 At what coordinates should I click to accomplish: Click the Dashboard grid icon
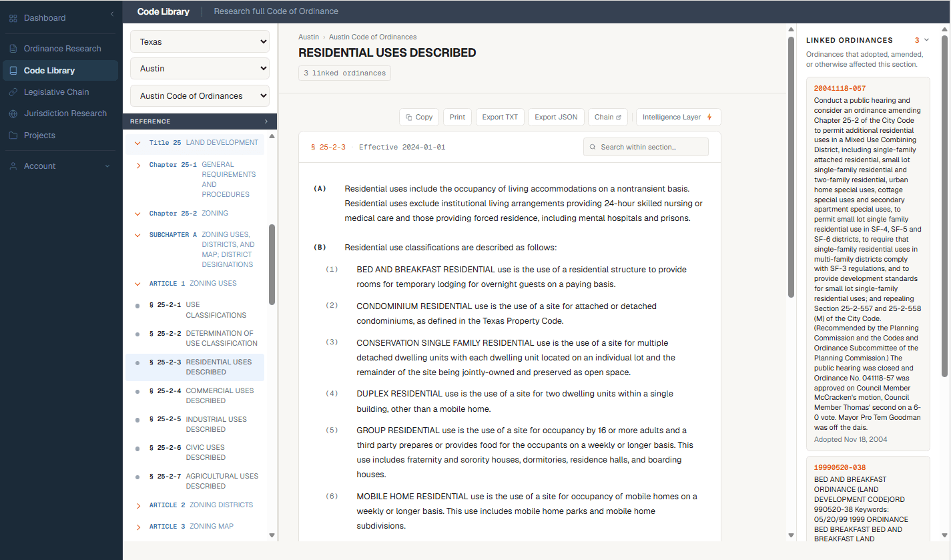pos(13,18)
